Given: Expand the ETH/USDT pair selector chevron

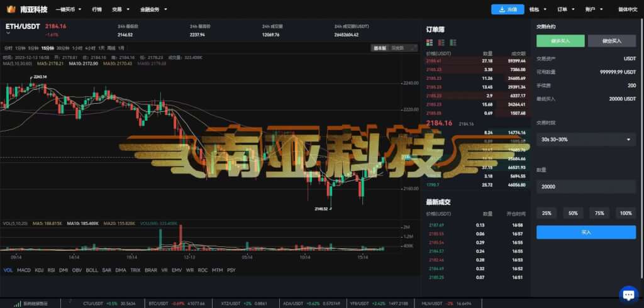Looking at the screenshot, I should pos(8,33).
